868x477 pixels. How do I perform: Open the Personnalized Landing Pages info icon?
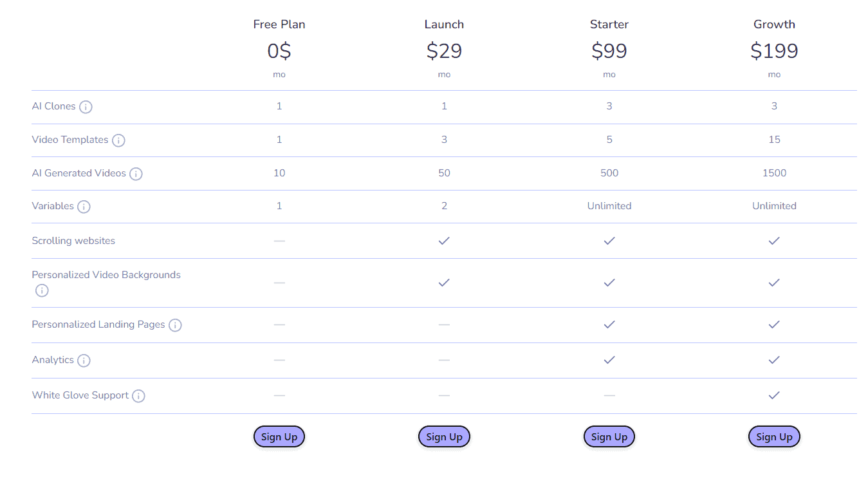[x=175, y=325]
